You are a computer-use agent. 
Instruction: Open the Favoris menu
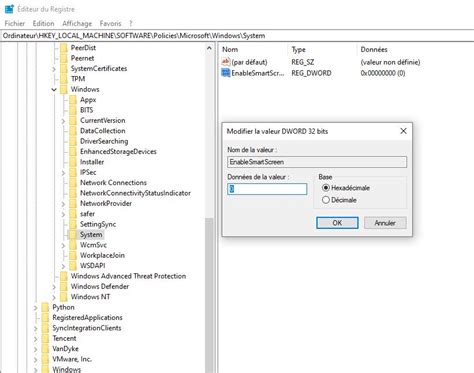click(110, 23)
